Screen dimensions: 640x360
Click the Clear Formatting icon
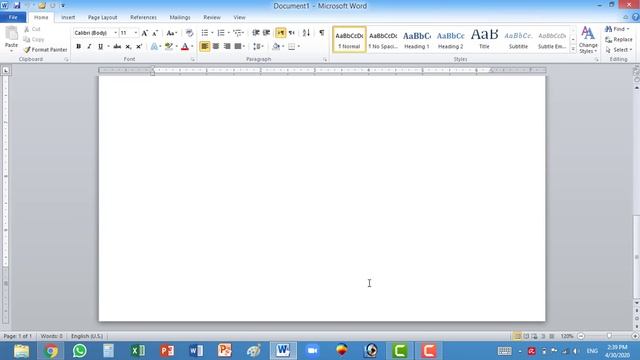point(189,33)
